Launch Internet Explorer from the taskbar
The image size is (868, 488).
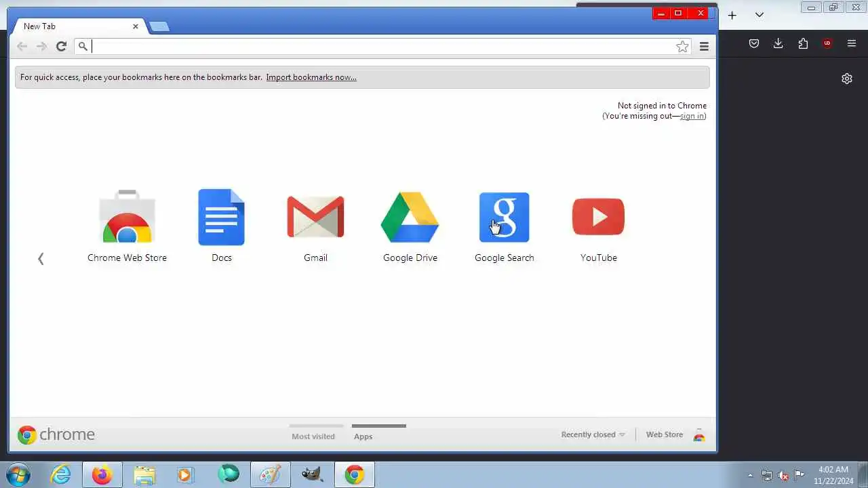[61, 474]
